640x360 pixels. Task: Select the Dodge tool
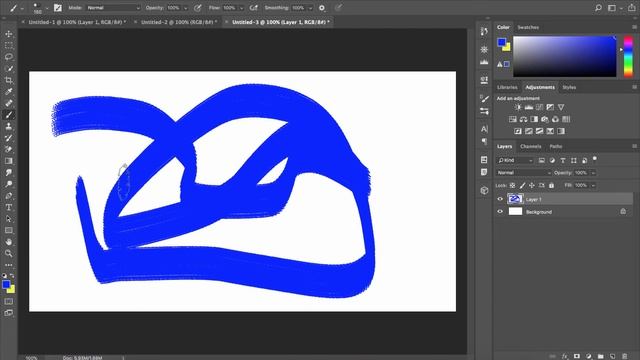(9, 184)
